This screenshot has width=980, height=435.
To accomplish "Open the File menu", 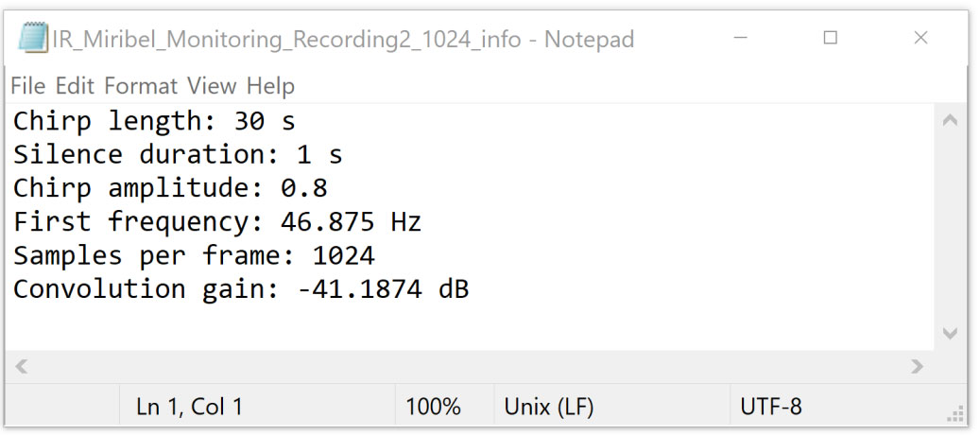I will [x=27, y=86].
